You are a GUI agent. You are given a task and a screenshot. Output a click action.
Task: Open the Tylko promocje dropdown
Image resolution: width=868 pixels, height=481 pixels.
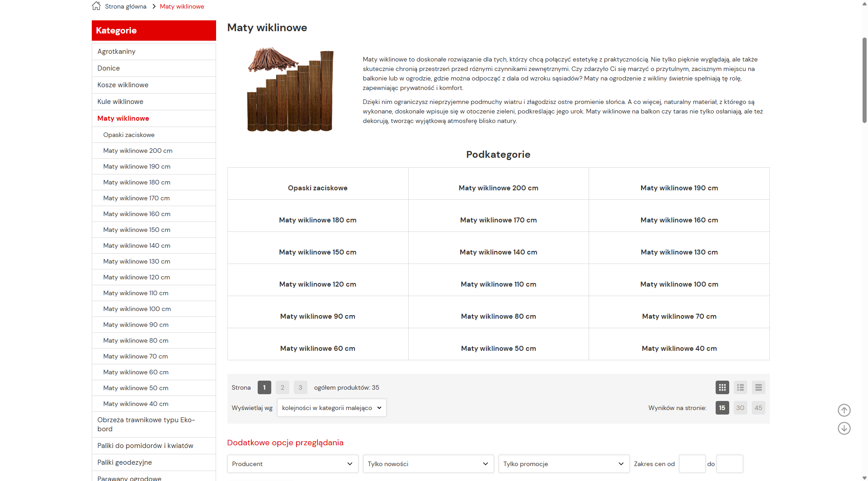click(564, 464)
